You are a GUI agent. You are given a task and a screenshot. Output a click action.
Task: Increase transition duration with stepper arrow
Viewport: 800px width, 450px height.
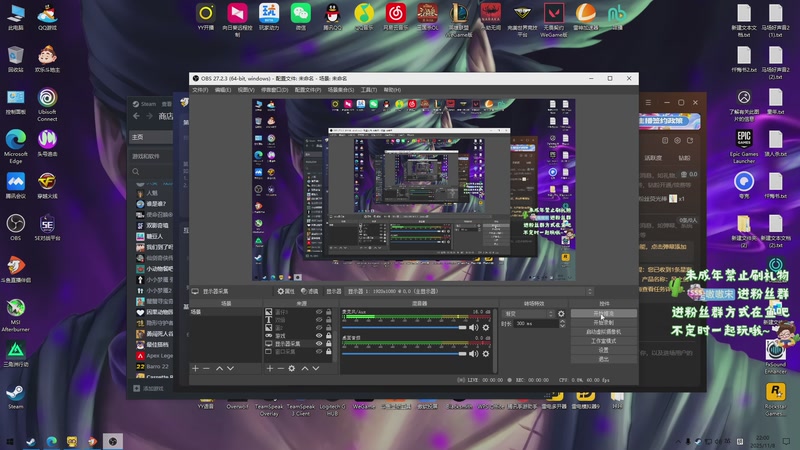click(562, 321)
